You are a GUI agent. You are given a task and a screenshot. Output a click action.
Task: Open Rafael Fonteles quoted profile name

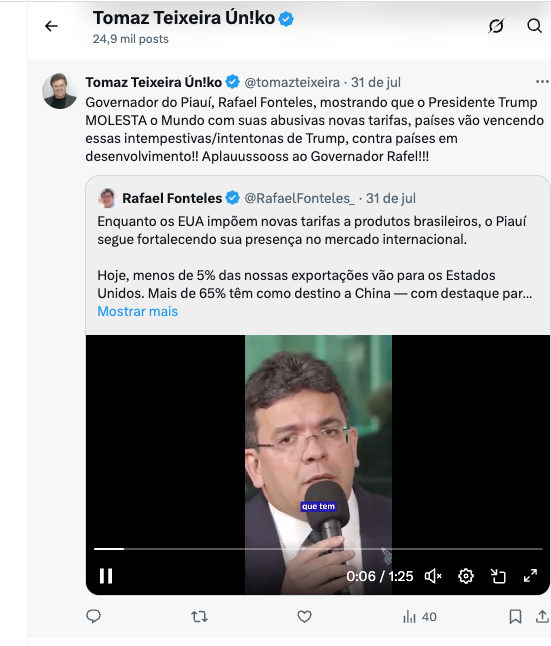tap(172, 199)
